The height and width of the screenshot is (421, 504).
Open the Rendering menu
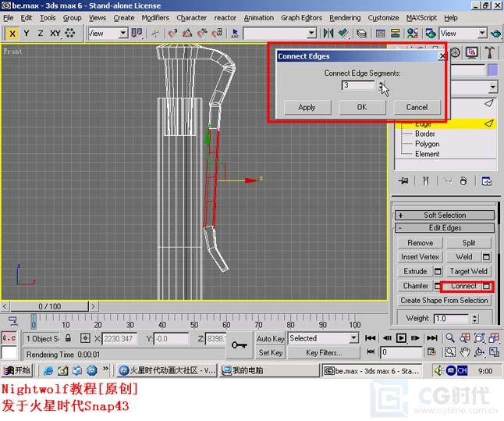[345, 18]
